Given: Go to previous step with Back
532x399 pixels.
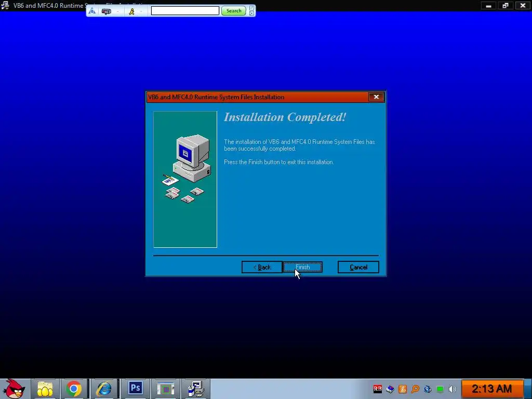Looking at the screenshot, I should pyautogui.click(x=262, y=267).
